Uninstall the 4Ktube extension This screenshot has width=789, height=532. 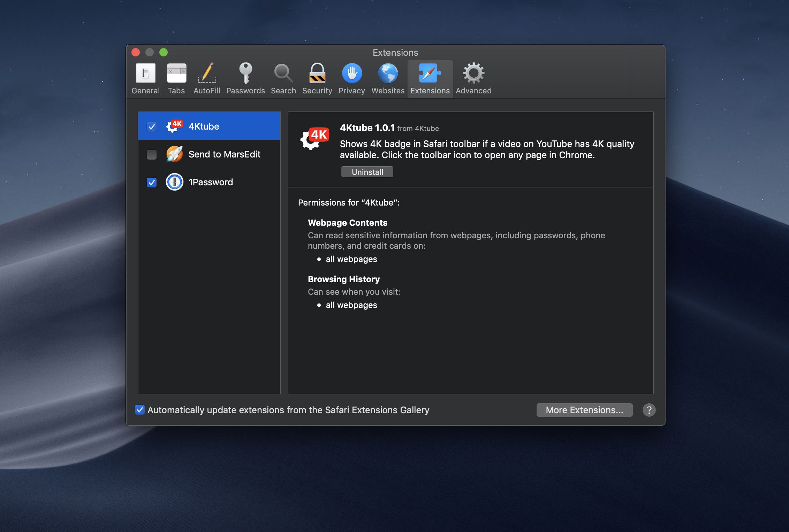click(367, 172)
